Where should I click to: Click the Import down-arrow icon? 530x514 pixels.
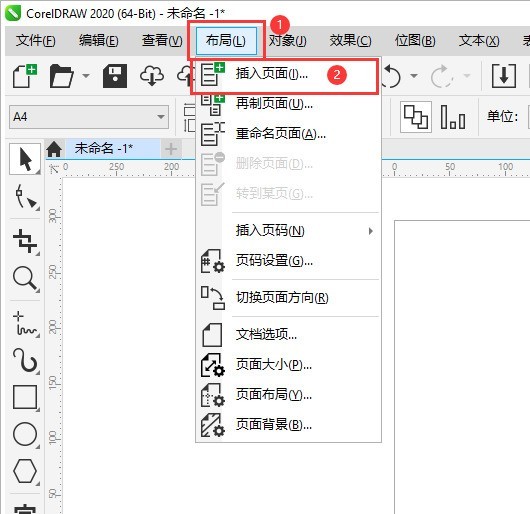[x=504, y=76]
